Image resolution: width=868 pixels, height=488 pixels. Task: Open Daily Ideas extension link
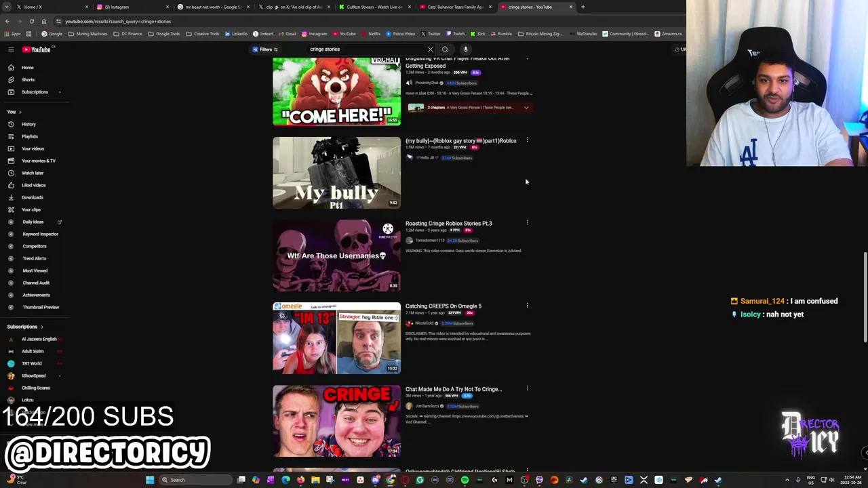pyautogui.click(x=33, y=222)
